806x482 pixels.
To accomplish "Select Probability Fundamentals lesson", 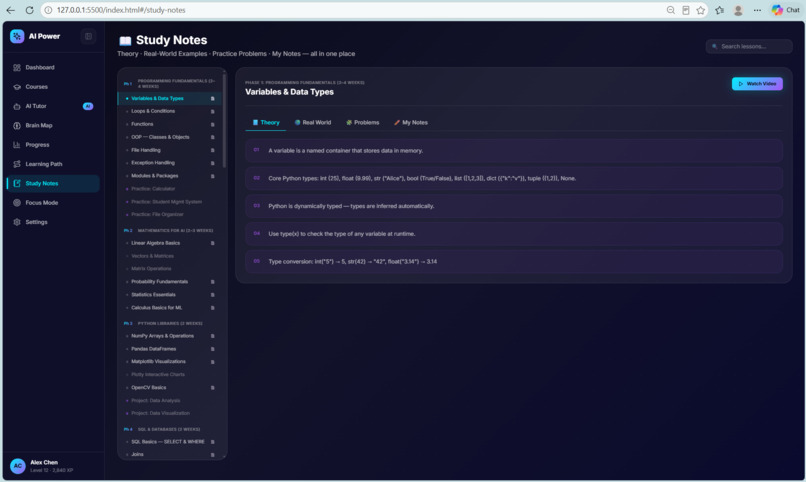I will pyautogui.click(x=170, y=282).
